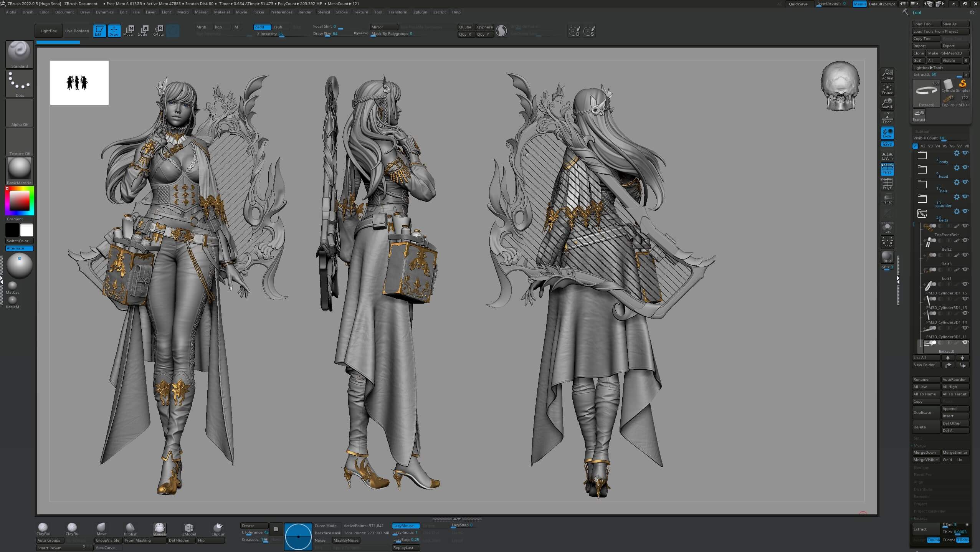The height and width of the screenshot is (552, 980).
Task: Expand the hair subtool folder
Action: pos(922,184)
